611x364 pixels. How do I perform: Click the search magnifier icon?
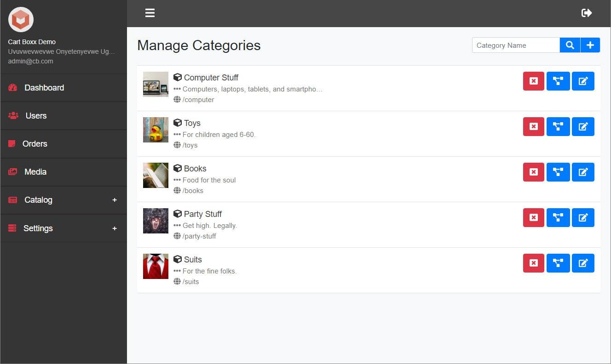570,45
